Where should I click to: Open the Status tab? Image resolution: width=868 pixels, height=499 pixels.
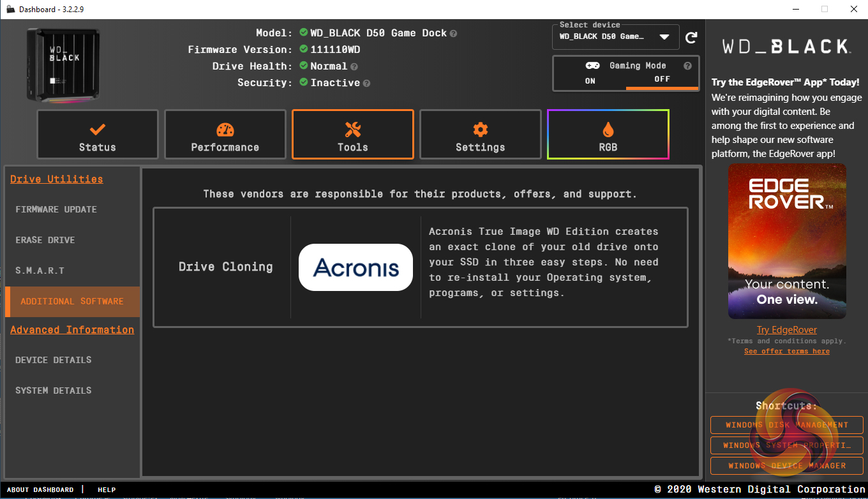click(x=98, y=135)
